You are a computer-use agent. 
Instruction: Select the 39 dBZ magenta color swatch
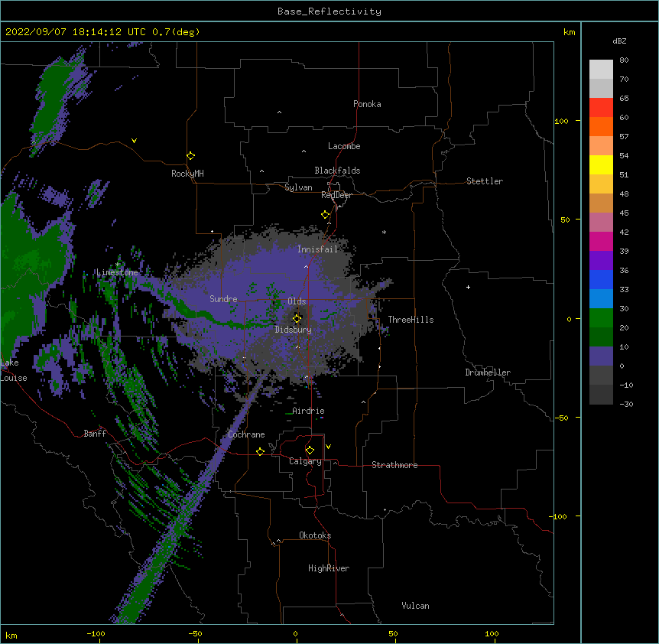[601, 241]
